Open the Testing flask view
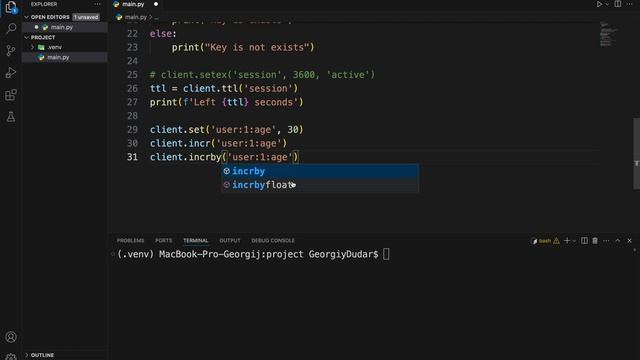Image resolution: width=640 pixels, height=360 pixels. pos(11,117)
